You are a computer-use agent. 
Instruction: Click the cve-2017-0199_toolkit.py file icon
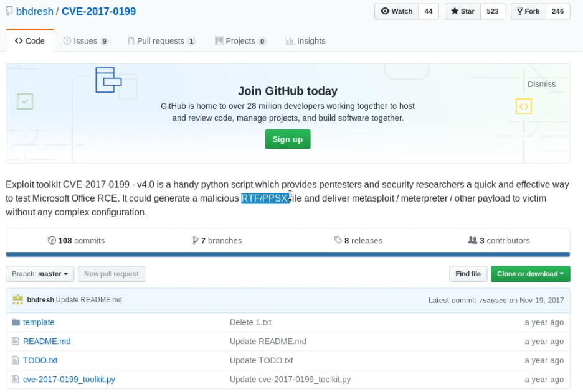point(15,379)
